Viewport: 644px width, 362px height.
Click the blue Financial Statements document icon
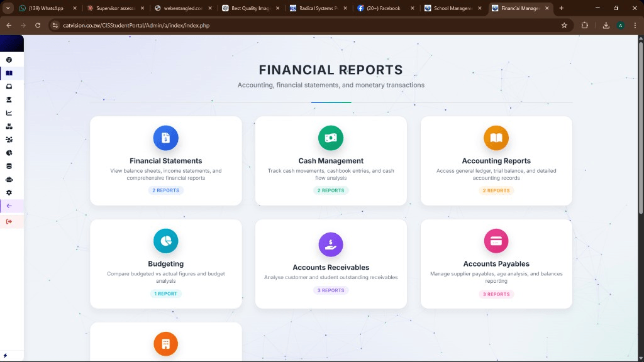pyautogui.click(x=166, y=138)
